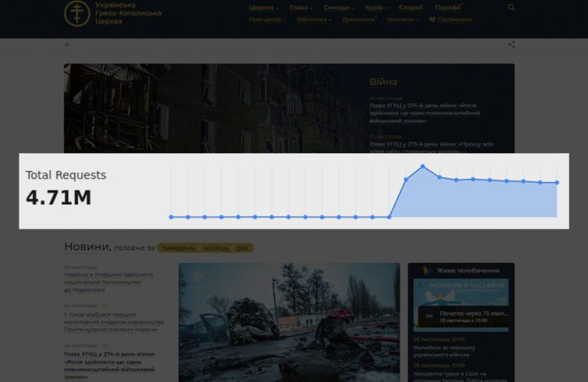Click the church cross logo icon
This screenshot has width=588, height=382.
pyautogui.click(x=76, y=13)
